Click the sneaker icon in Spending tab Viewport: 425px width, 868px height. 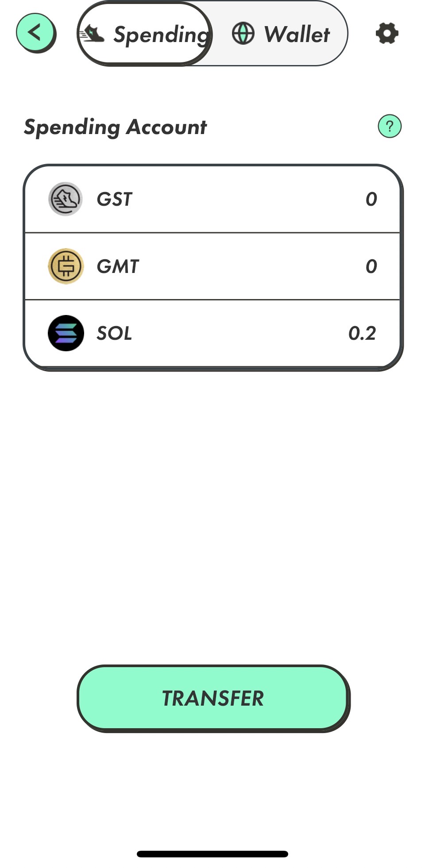coord(92,34)
